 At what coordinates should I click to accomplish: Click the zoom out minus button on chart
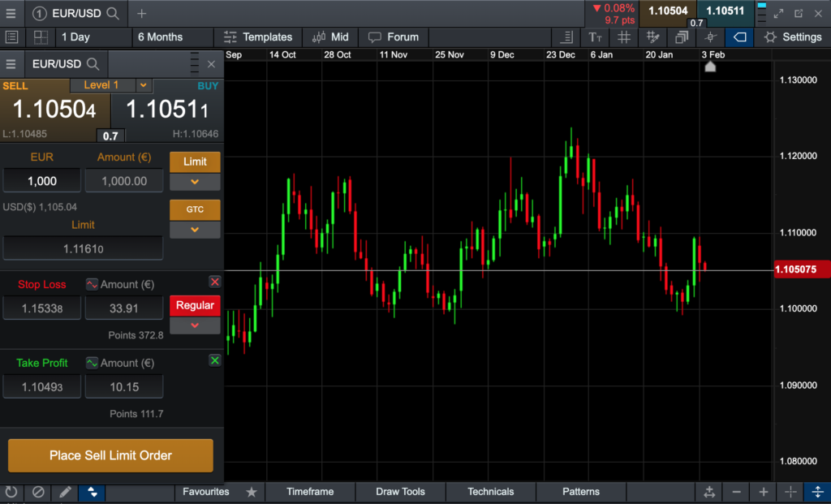736,492
